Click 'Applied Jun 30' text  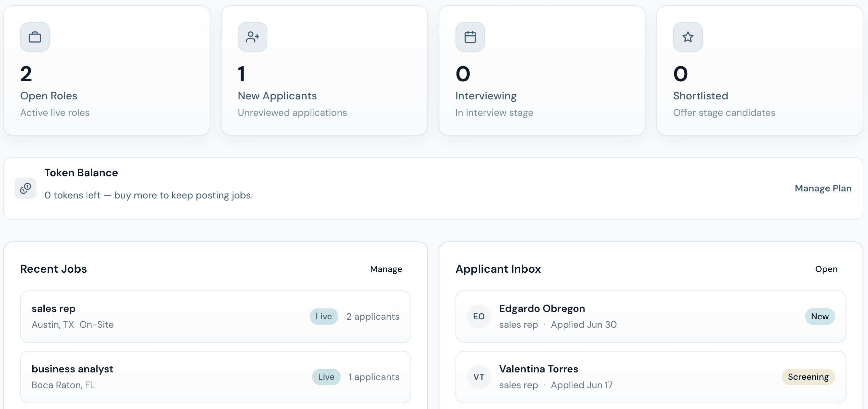tap(583, 324)
